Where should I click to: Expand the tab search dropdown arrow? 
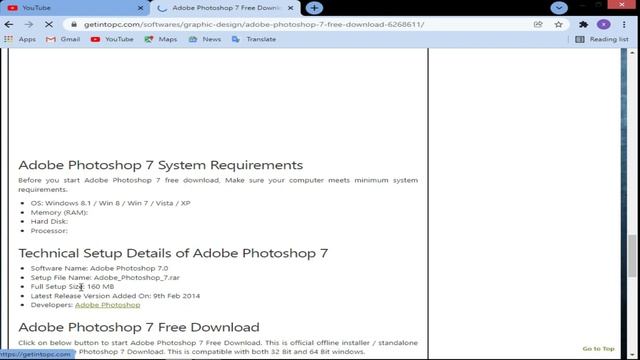click(x=559, y=8)
